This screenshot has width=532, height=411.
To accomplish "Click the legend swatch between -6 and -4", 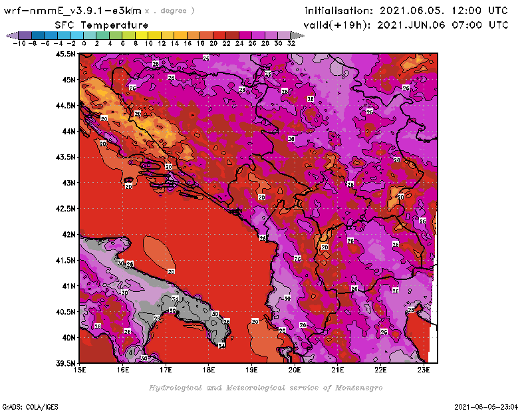I will point(51,35).
